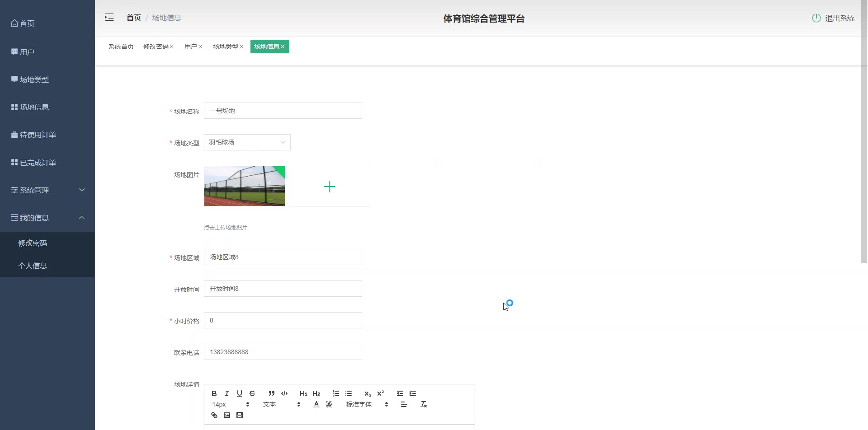
Task: Apply strikethrough formatting in editor
Action: tap(252, 393)
